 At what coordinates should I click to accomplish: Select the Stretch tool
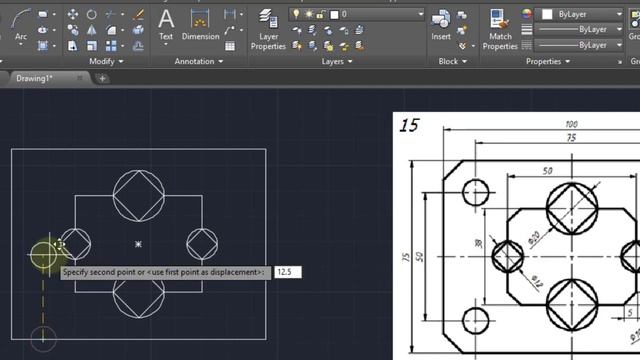pyautogui.click(x=73, y=46)
